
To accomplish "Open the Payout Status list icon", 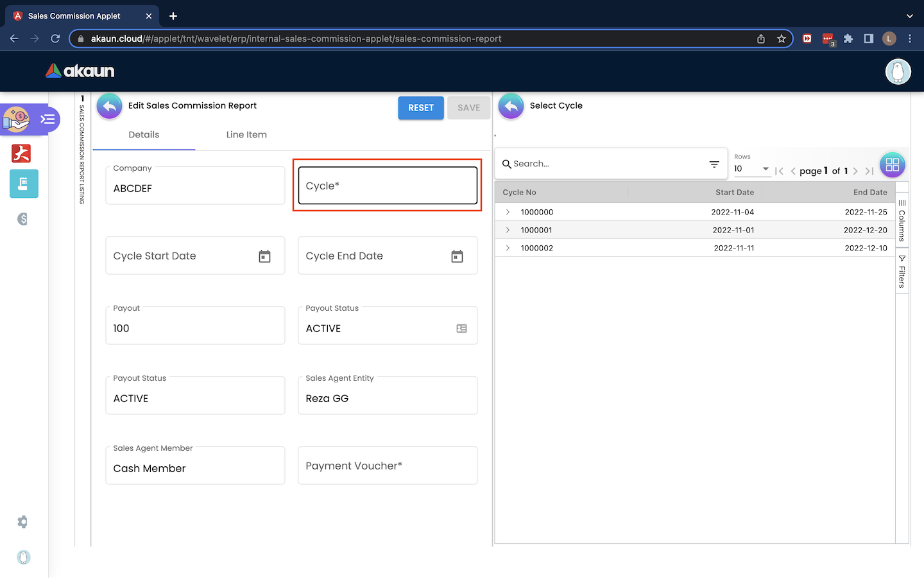I will click(461, 329).
